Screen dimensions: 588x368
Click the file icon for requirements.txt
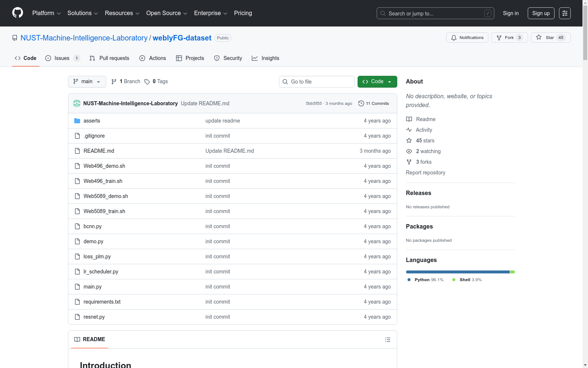tap(77, 302)
